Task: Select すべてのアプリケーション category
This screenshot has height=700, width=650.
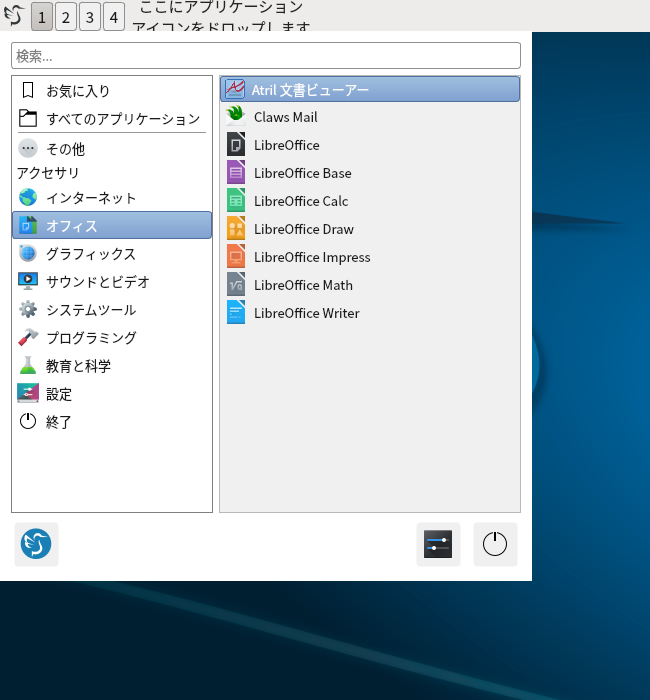Action: [x=112, y=119]
